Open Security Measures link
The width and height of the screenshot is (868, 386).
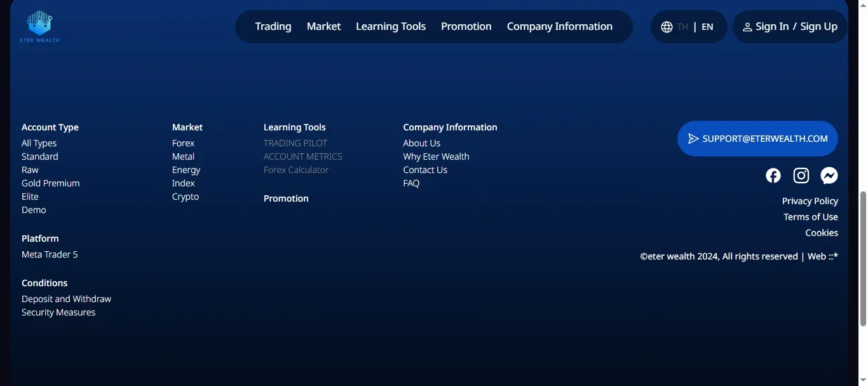coord(58,312)
